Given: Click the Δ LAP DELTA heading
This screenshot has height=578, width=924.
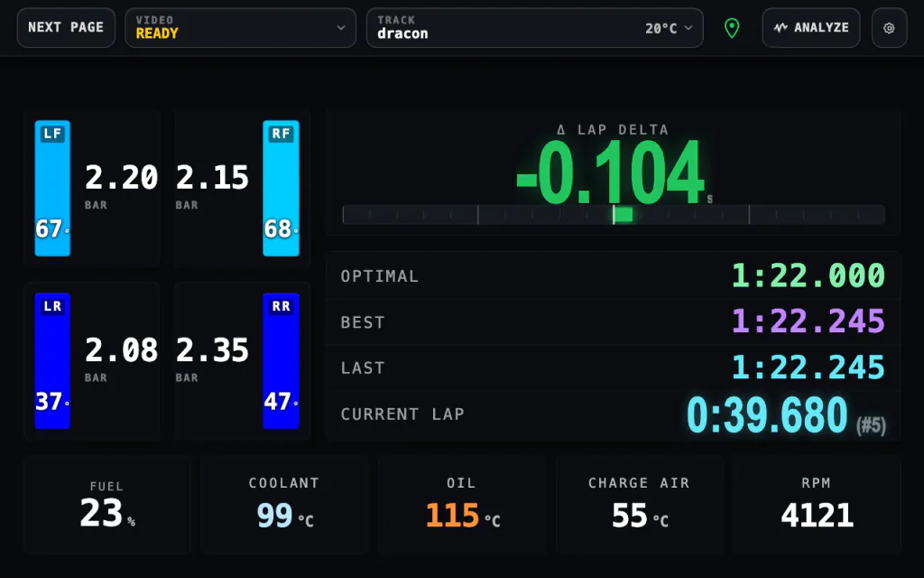Looking at the screenshot, I should (613, 130).
